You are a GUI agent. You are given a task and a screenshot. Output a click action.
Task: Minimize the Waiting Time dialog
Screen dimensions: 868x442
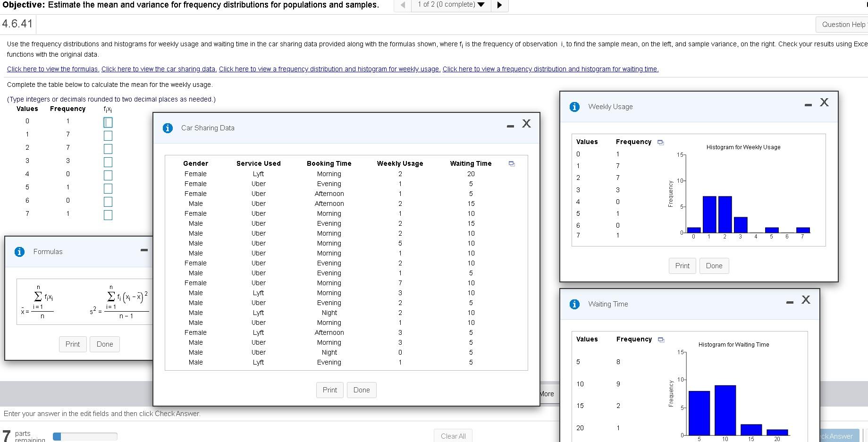[790, 302]
